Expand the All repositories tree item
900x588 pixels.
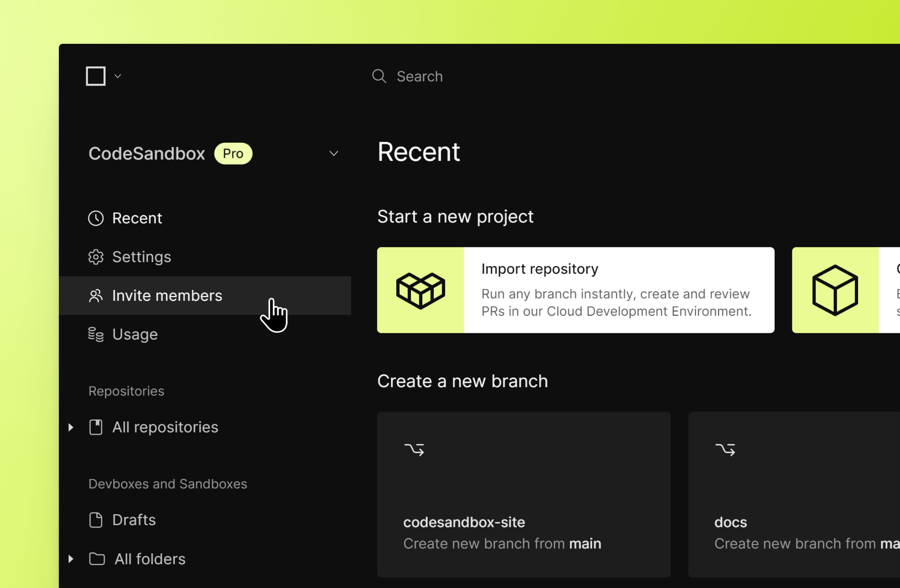click(71, 427)
